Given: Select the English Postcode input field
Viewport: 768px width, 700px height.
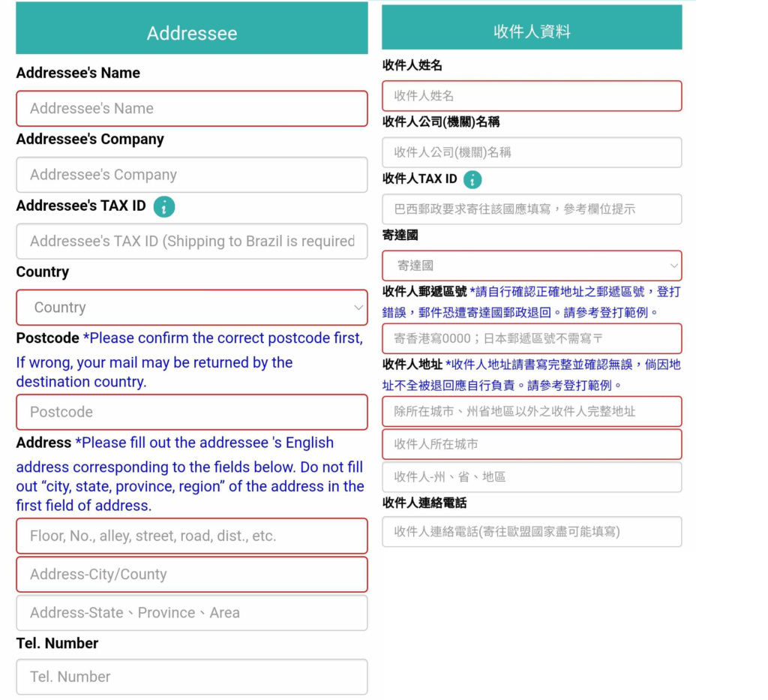Looking at the screenshot, I should (x=192, y=412).
